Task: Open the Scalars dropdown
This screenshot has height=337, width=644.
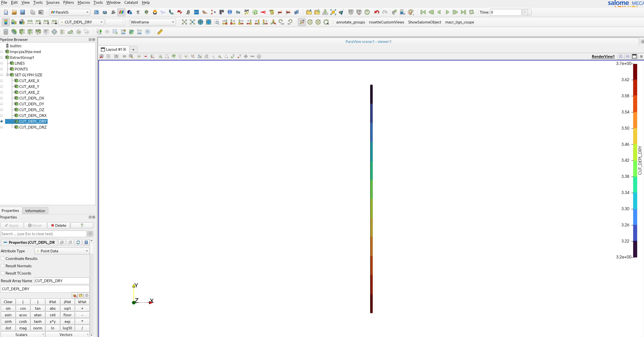Action: [23, 334]
